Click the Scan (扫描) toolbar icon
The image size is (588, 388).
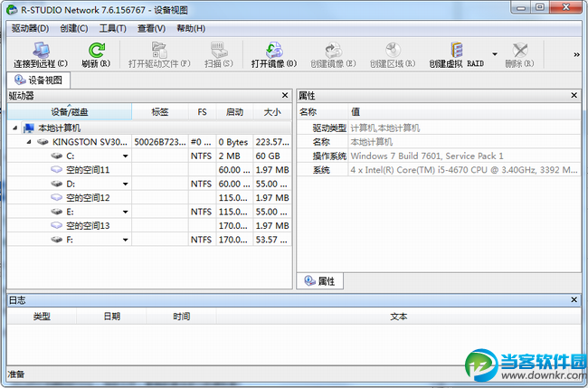219,50
